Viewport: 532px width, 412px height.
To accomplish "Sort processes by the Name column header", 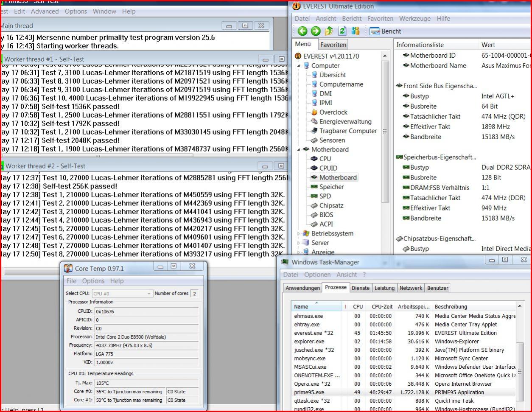I will [316, 306].
